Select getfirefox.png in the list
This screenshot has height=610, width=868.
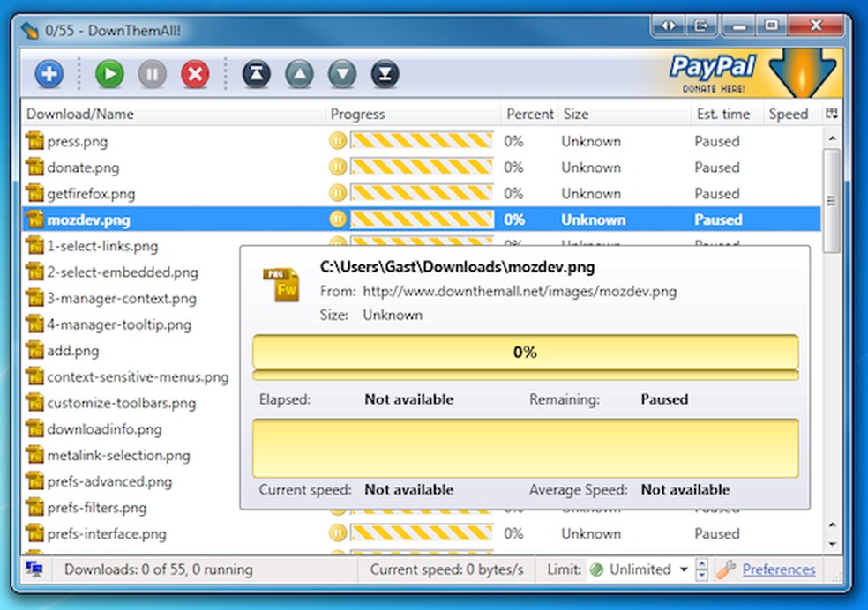pos(422,194)
